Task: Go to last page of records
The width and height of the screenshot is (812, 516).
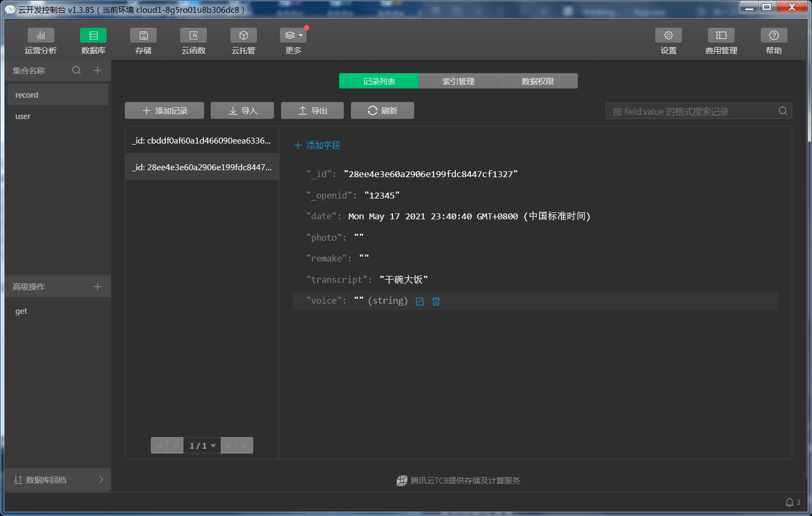Action: point(245,446)
